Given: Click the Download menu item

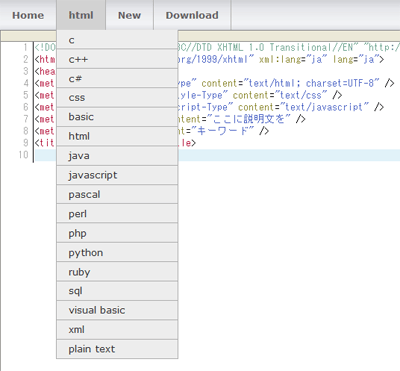Looking at the screenshot, I should (192, 15).
